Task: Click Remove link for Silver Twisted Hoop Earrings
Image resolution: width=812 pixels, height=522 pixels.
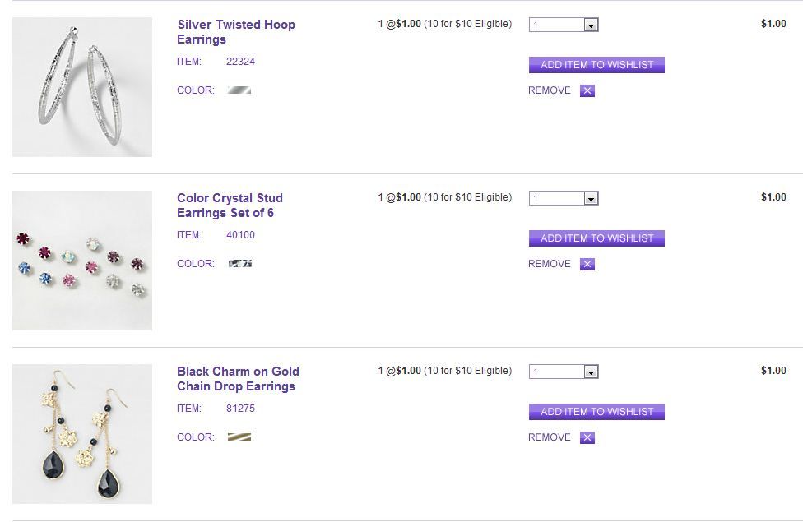Action: [x=549, y=90]
